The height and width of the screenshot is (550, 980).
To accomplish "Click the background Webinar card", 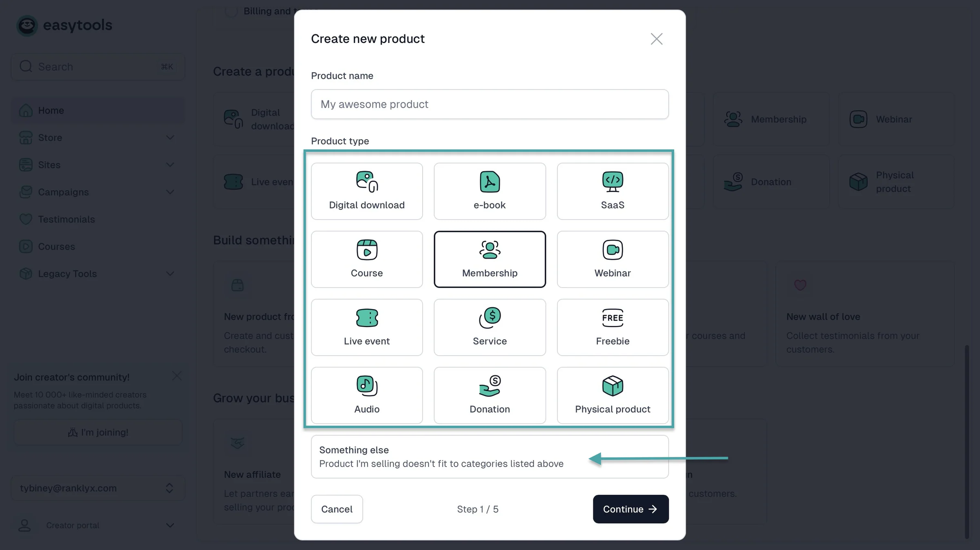I will 896,119.
